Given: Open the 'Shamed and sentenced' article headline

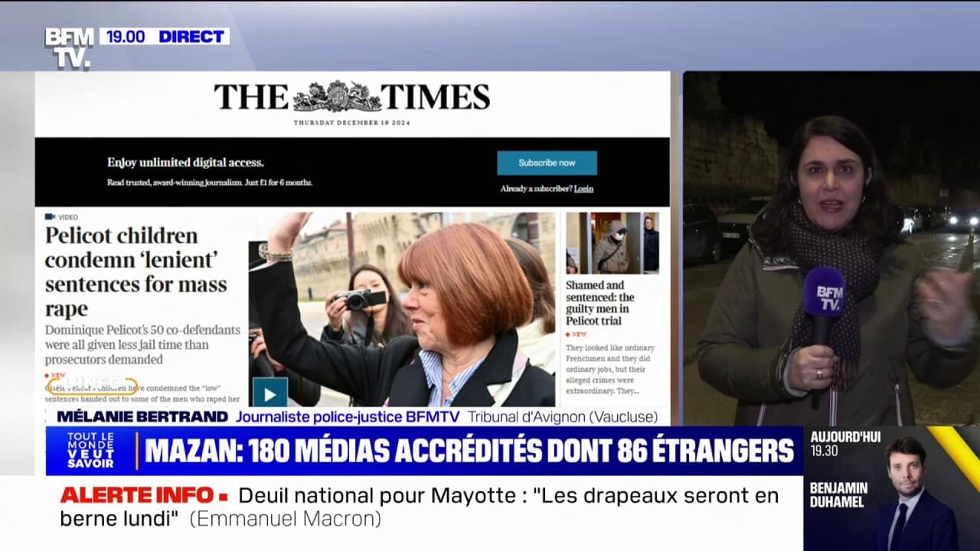Looking at the screenshot, I should tap(600, 303).
